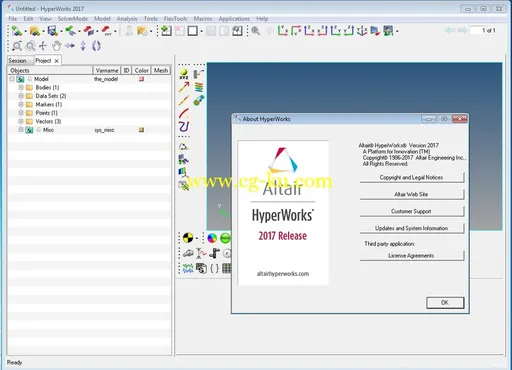Open the FlexTools menu

pos(175,19)
